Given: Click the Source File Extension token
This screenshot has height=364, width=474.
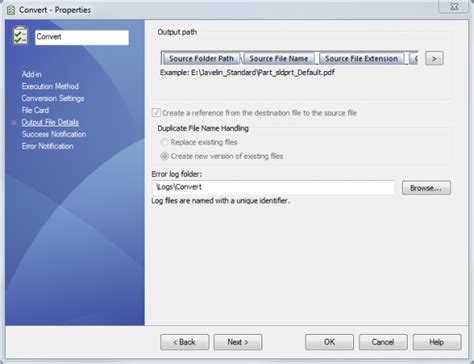Looking at the screenshot, I should [361, 58].
